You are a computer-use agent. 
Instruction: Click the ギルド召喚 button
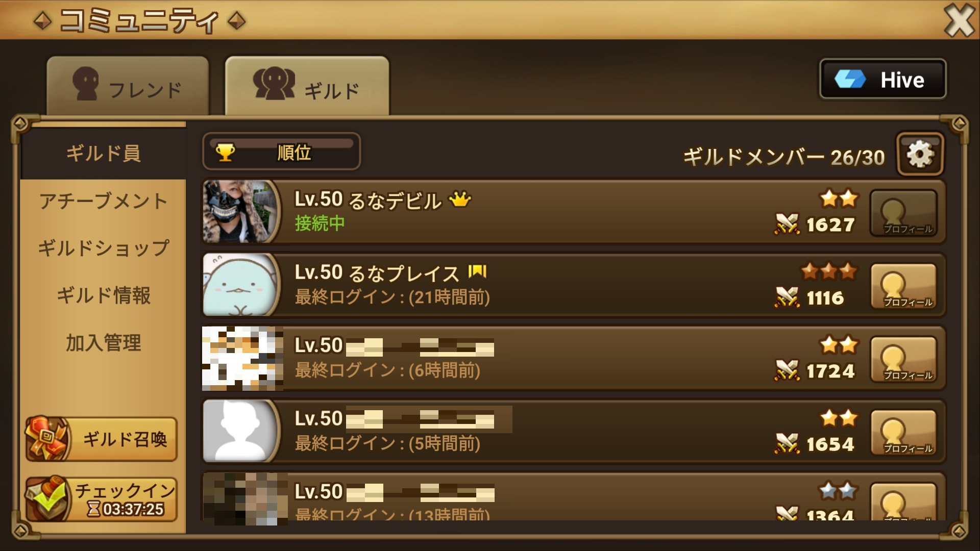click(102, 439)
